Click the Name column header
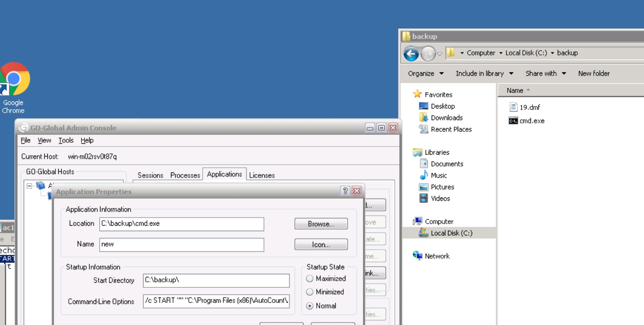The image size is (644, 325). coord(515,90)
